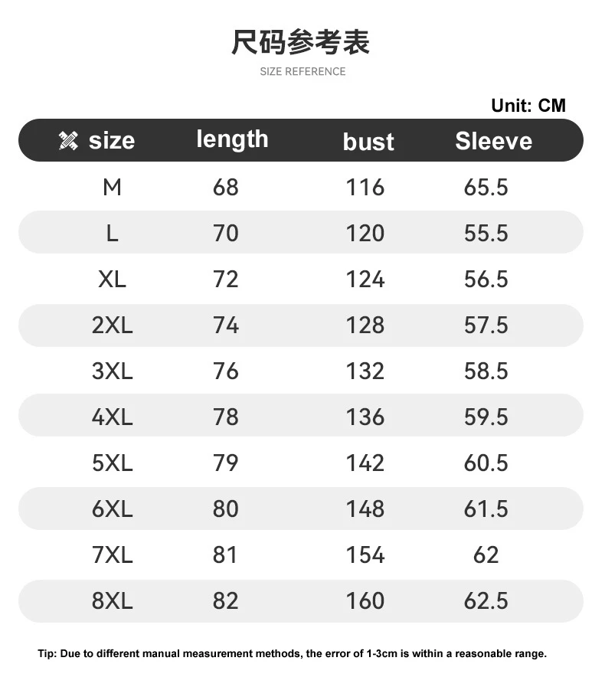Select the L size row label
Viewport: 605px width, 700px height.
point(112,233)
